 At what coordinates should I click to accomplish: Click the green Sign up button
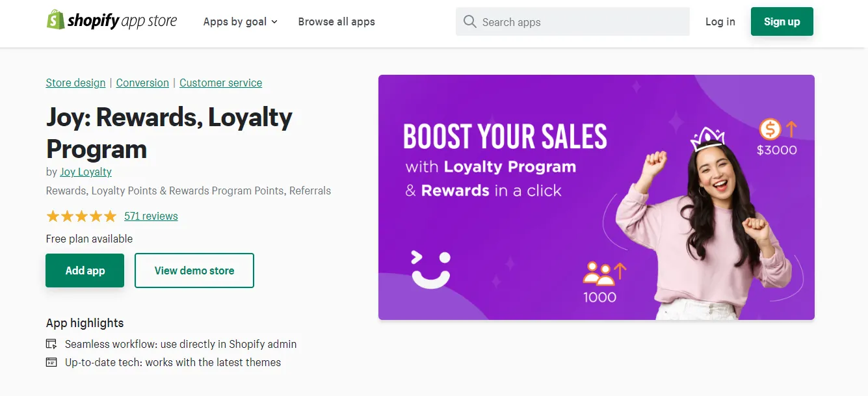click(782, 21)
